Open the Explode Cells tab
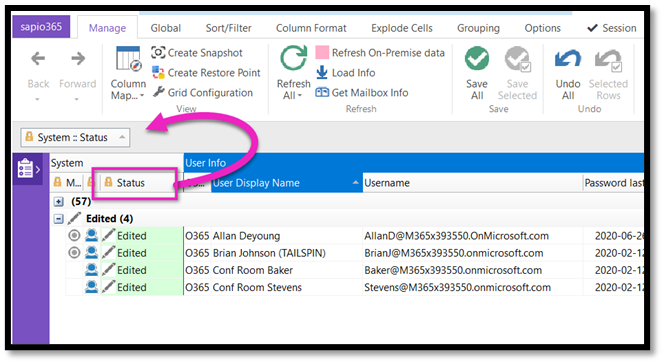 pos(402,28)
